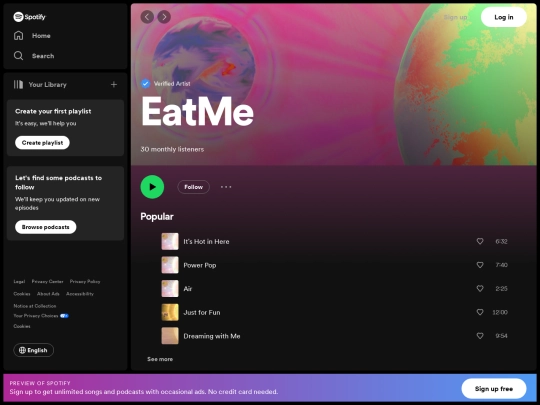
Task: Like "It's Hot in Here" with heart icon
Action: pos(480,241)
